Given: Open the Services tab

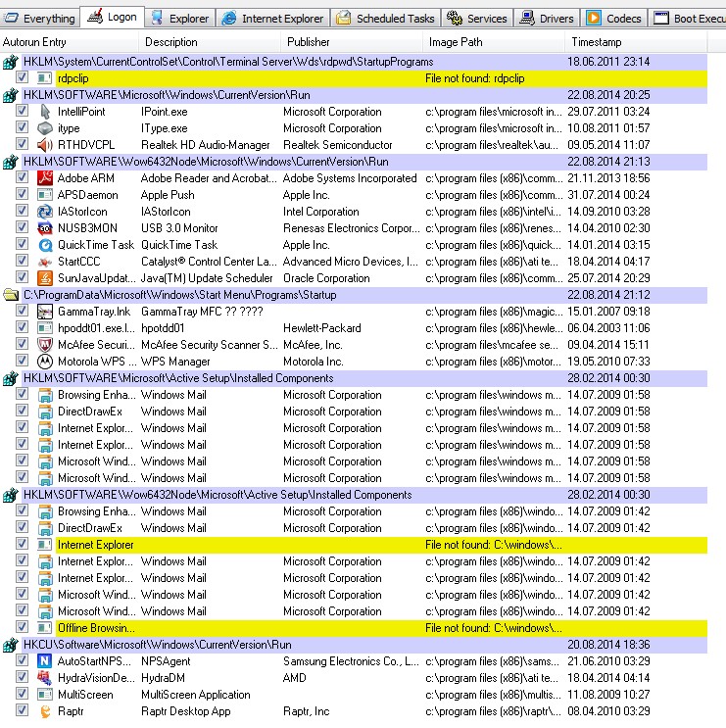Looking at the screenshot, I should click(x=477, y=19).
